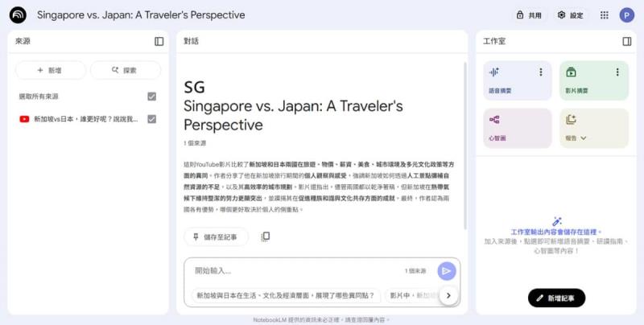644x325 pixels.
Task: Click the 新增 add source button
Action: pyautogui.click(x=51, y=70)
